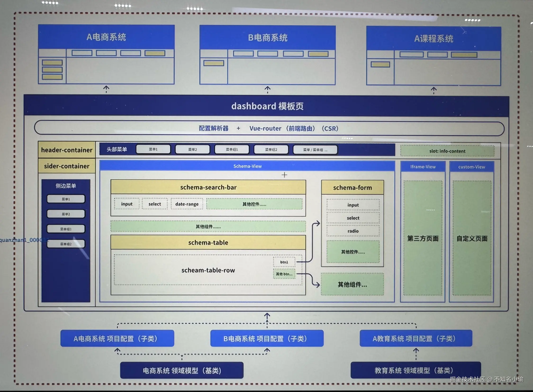Screen dimensions: 533x392
Task: Switch to the custom-View tab
Action: click(x=472, y=167)
